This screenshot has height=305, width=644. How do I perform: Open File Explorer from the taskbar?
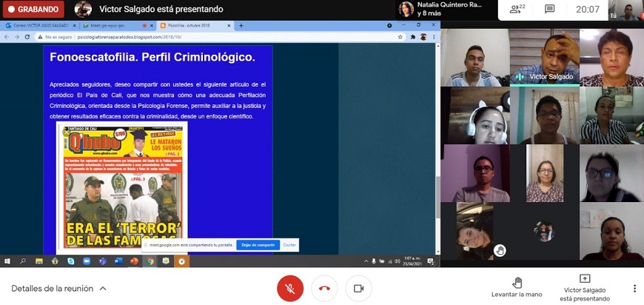[x=39, y=261]
